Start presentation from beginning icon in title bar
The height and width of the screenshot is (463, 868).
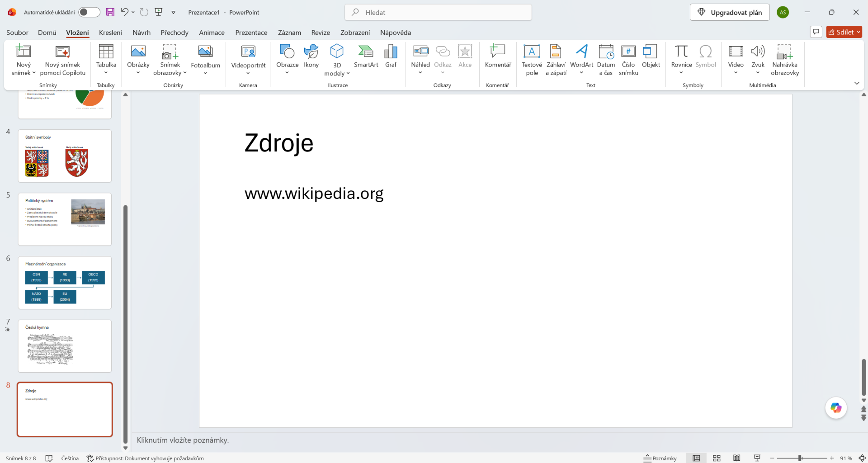click(x=159, y=12)
